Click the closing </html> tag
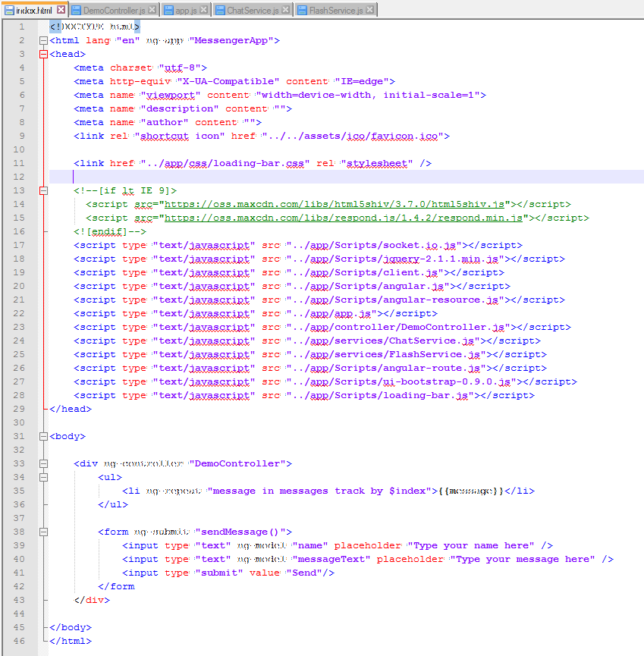This screenshot has width=644, height=656. (x=71, y=642)
